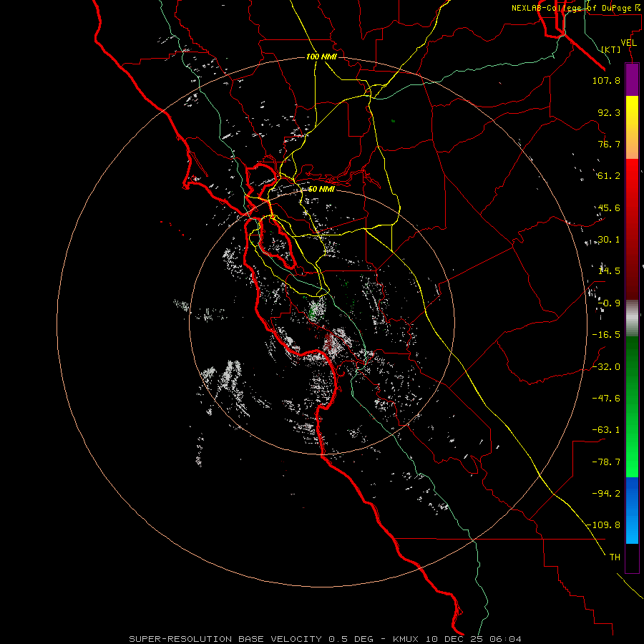Pick the yellow-orange segment of velocity color bar

click(x=632, y=127)
